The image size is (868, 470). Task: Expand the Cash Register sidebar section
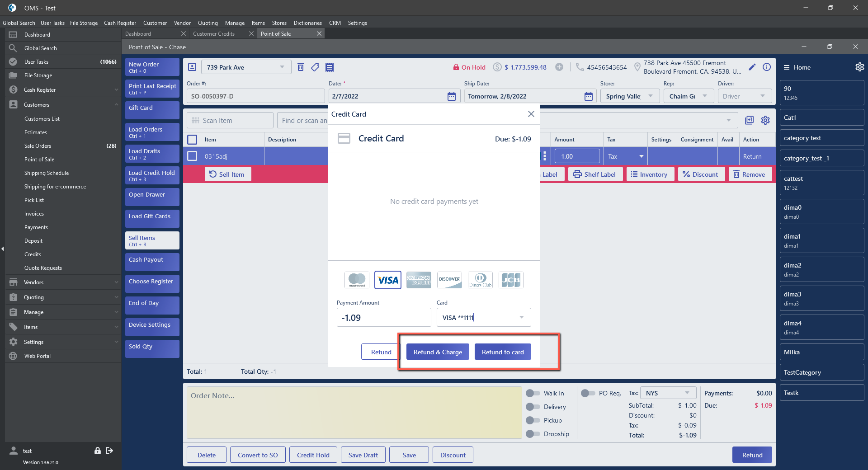coord(63,90)
